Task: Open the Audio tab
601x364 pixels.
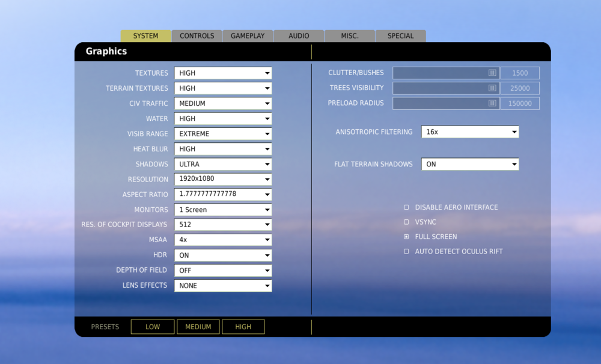Action: [299, 35]
